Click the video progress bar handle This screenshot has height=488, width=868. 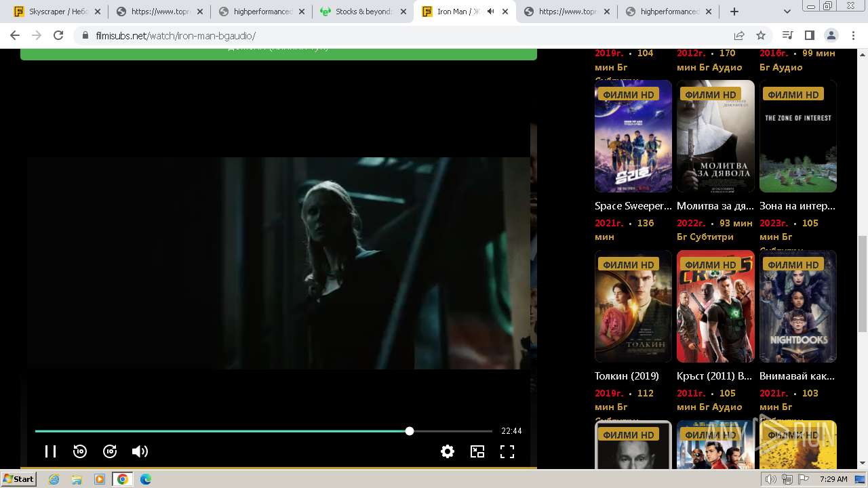coord(410,431)
